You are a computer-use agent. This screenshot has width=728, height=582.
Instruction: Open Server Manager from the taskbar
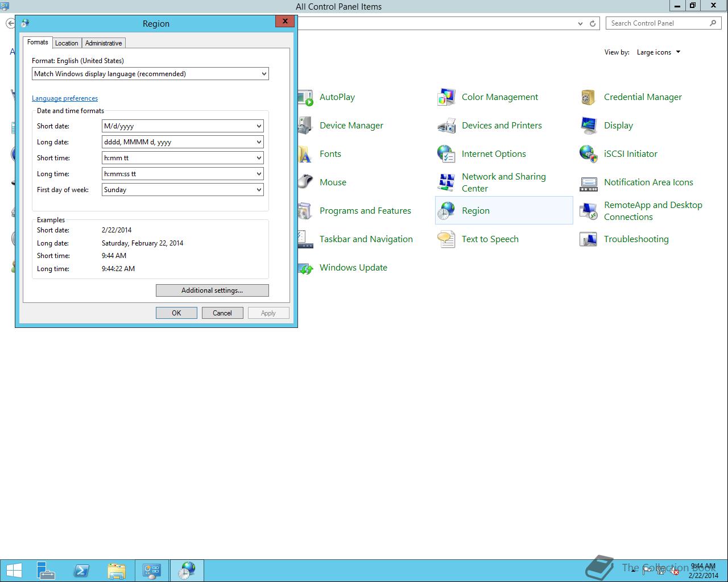45,571
